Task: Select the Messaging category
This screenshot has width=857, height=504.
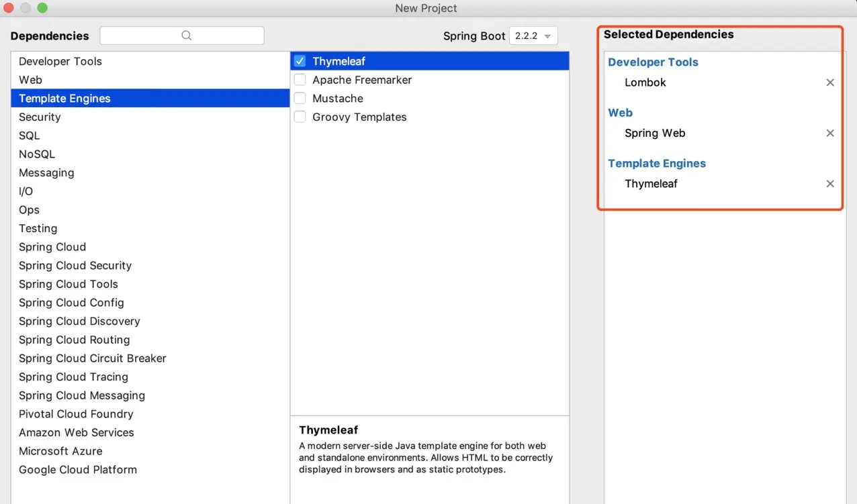Action: point(150,172)
